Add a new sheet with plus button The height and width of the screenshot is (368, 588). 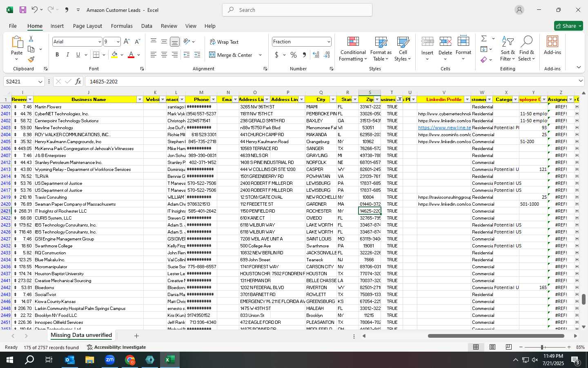(x=136, y=336)
